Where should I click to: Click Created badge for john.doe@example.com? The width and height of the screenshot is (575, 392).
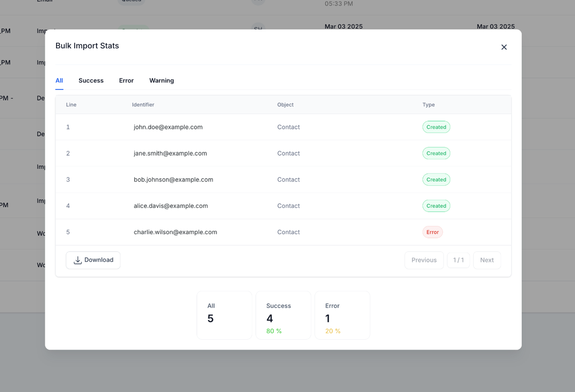pos(436,127)
